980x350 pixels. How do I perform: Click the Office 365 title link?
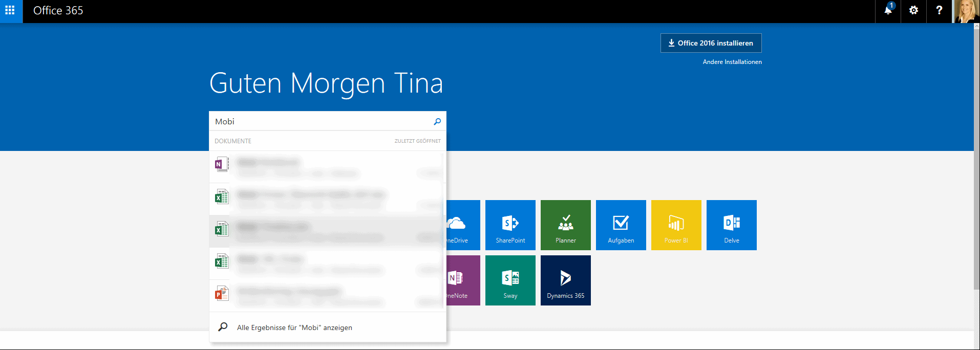pos(58,11)
